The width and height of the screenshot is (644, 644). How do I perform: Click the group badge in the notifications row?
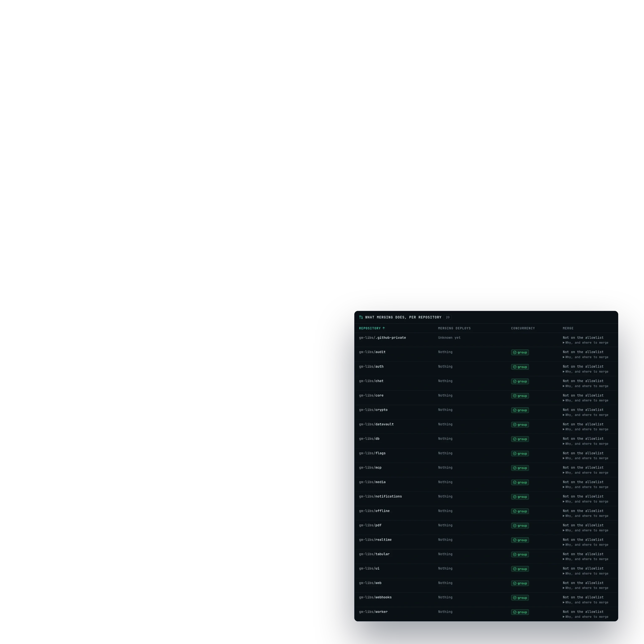click(x=520, y=497)
